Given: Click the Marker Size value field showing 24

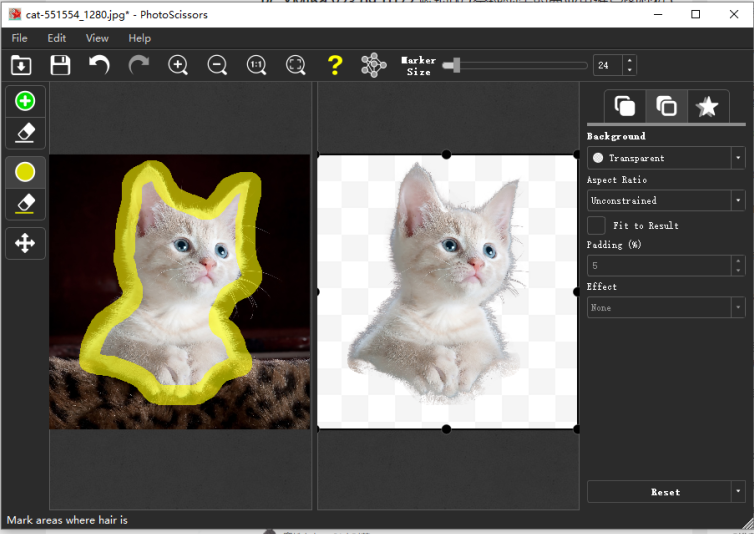Looking at the screenshot, I should coord(608,65).
